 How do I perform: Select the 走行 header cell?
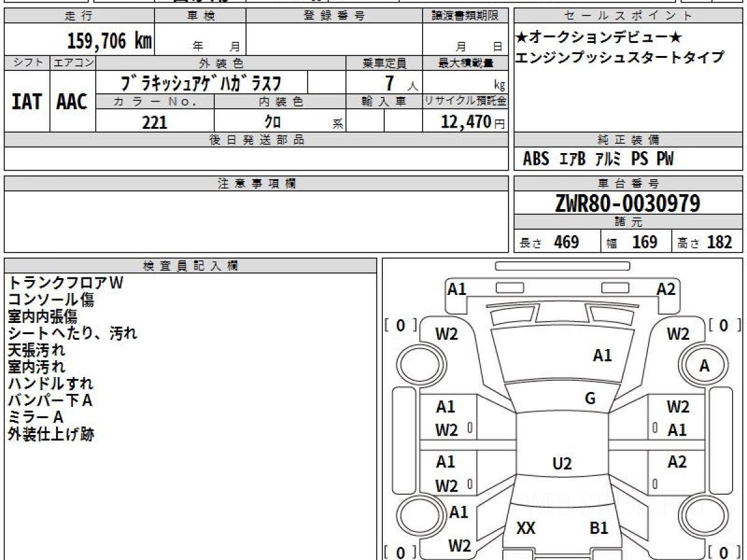[79, 16]
